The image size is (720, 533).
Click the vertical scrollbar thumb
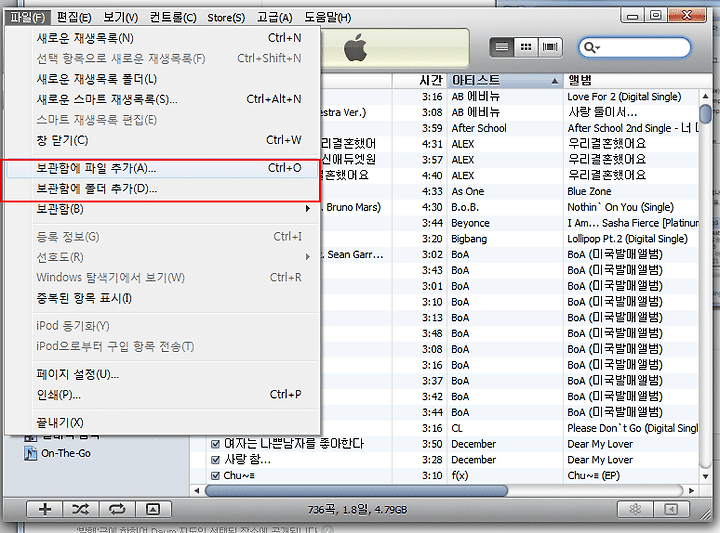pyautogui.click(x=705, y=113)
